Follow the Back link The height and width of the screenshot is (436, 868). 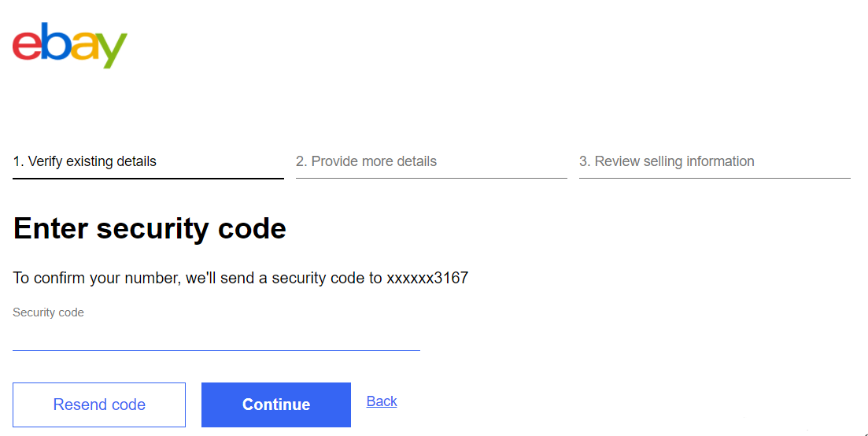(x=382, y=401)
